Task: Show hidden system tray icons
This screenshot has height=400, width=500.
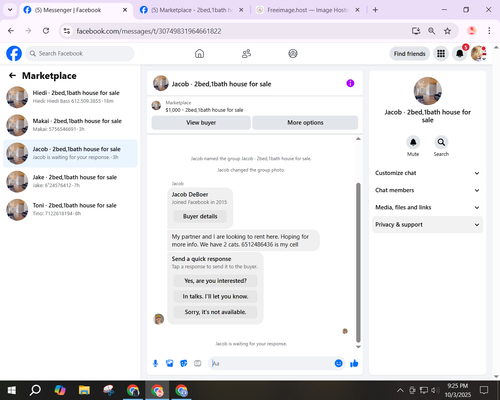Action: coord(400,390)
